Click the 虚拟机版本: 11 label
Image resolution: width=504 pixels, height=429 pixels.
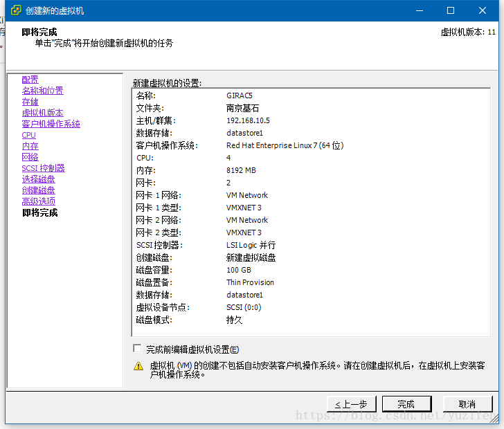tap(468, 32)
